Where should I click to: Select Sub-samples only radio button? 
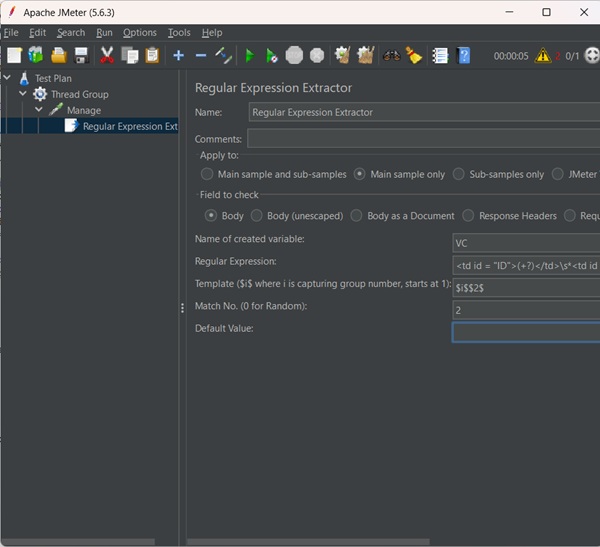coord(458,174)
